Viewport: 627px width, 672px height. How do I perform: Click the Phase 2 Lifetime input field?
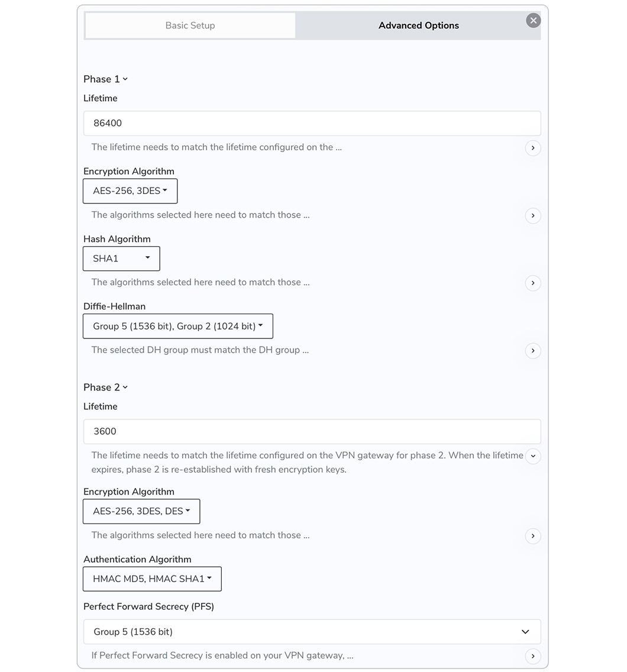[312, 431]
